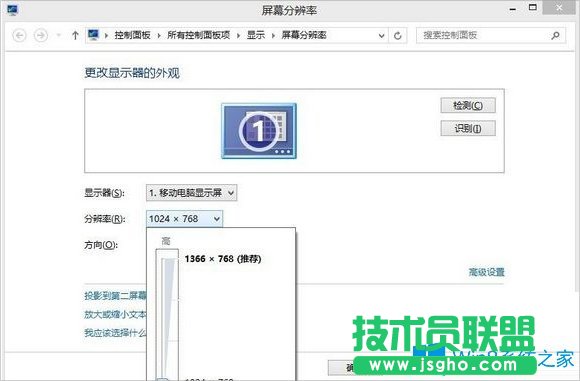Focus the 搜索控制面板 search field
The image size is (580, 381).
click(x=490, y=36)
